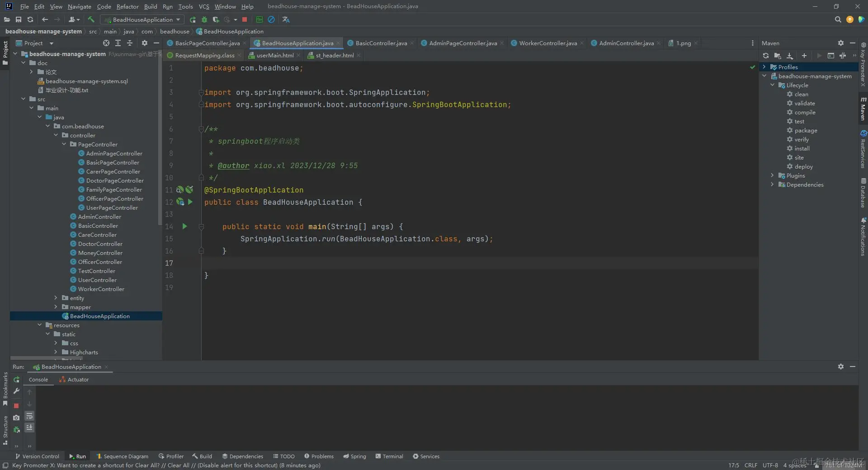This screenshot has height=470, width=868.
Task: Open the Version Control tool window
Action: tap(37, 456)
